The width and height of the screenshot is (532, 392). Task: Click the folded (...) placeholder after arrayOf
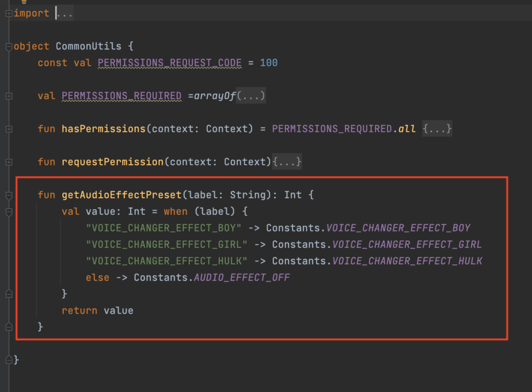(x=251, y=96)
